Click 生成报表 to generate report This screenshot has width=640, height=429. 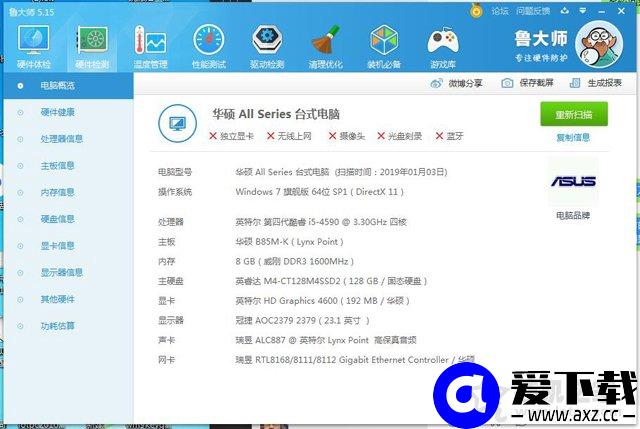click(596, 83)
